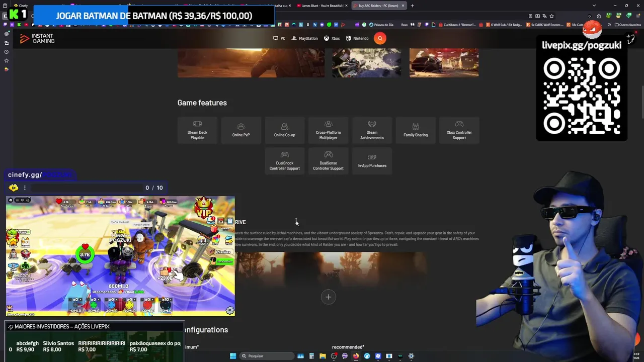
Task: Switch to the James Blunt browser tab
Action: tap(322, 6)
